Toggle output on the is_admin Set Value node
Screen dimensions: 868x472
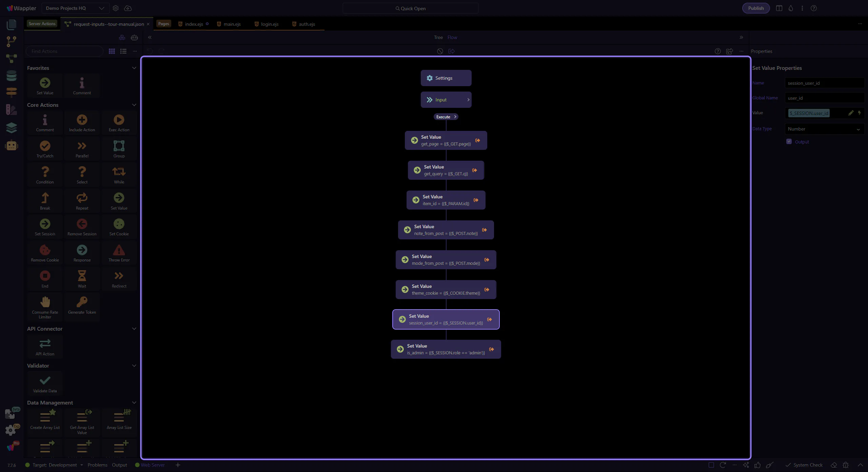pos(491,349)
